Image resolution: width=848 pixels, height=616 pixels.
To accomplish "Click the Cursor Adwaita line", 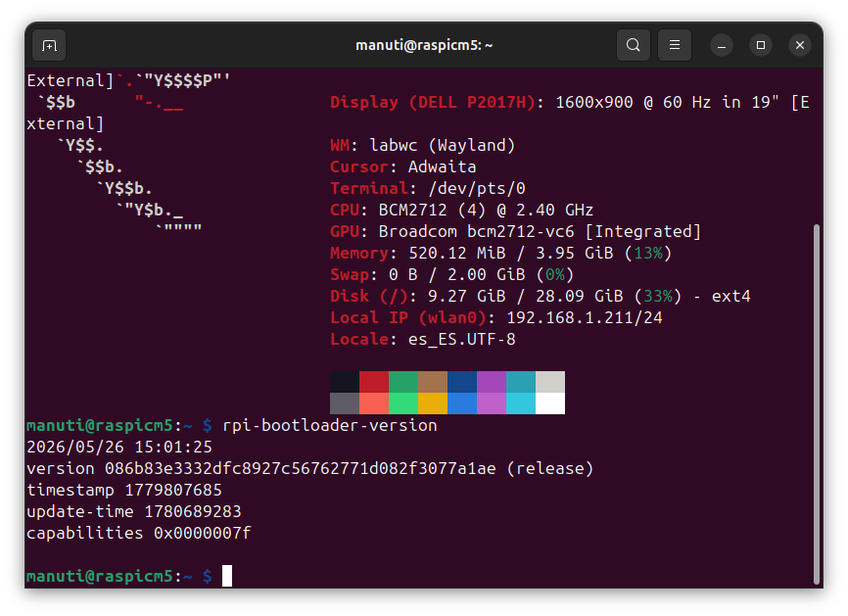I will pos(403,167).
